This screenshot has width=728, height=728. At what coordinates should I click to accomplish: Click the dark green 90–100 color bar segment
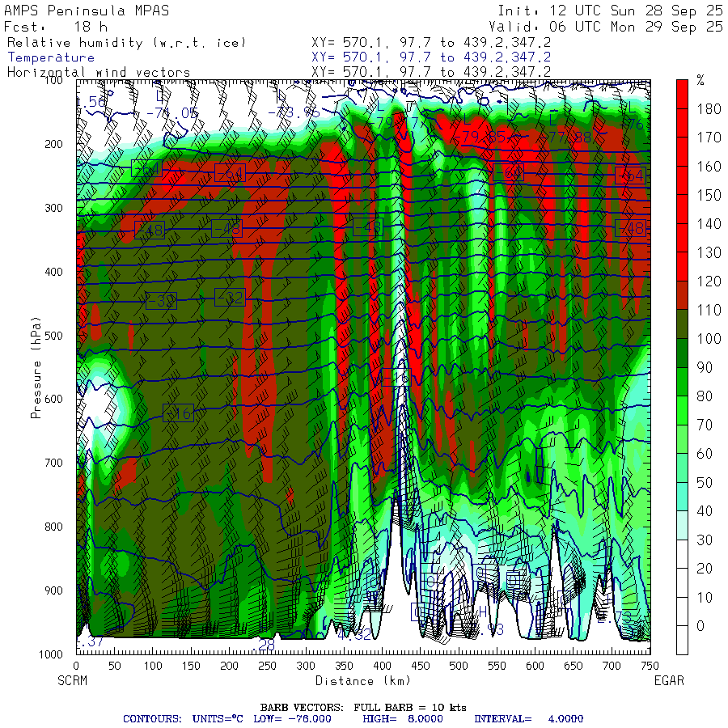coord(682,353)
